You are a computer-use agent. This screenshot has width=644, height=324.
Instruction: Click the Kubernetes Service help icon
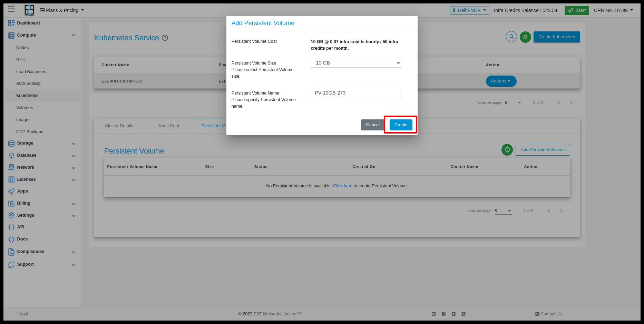click(165, 38)
